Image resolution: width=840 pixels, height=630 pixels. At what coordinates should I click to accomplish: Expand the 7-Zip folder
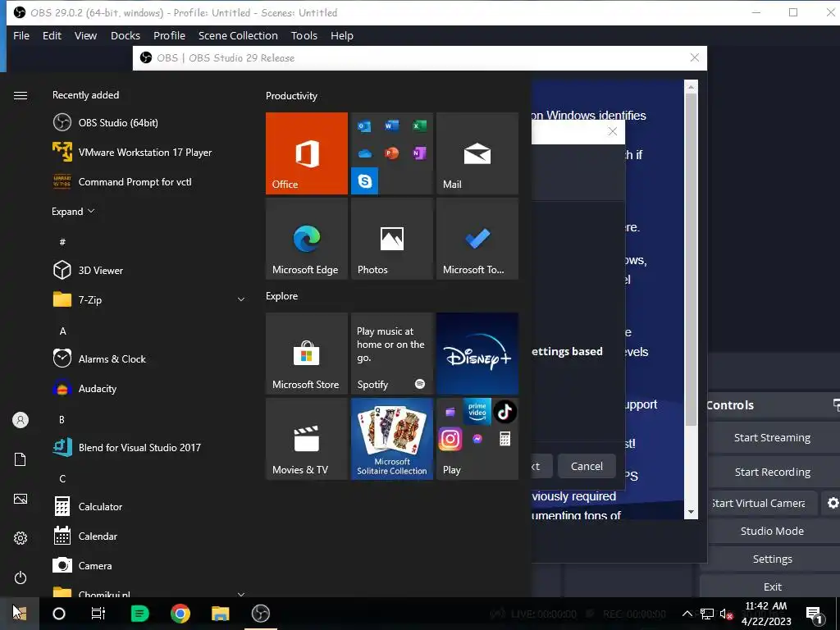pyautogui.click(x=241, y=299)
